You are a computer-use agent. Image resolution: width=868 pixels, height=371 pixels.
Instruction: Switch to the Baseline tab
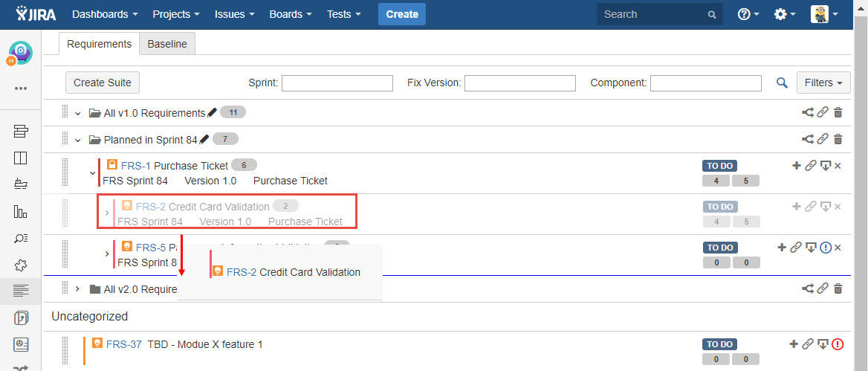tap(167, 44)
